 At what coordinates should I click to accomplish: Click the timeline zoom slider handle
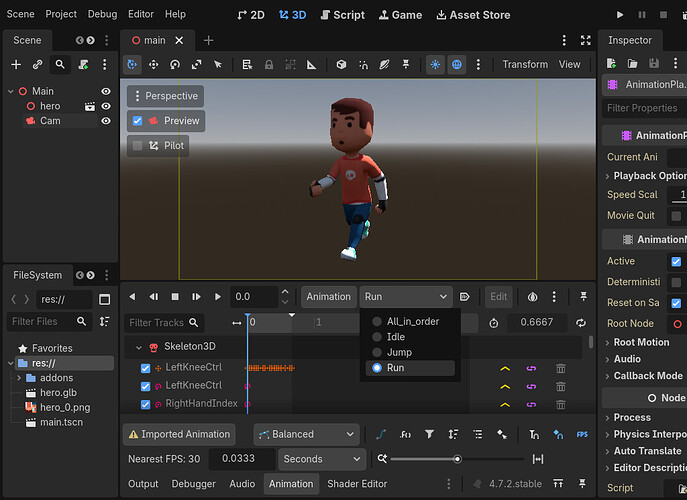(457, 459)
